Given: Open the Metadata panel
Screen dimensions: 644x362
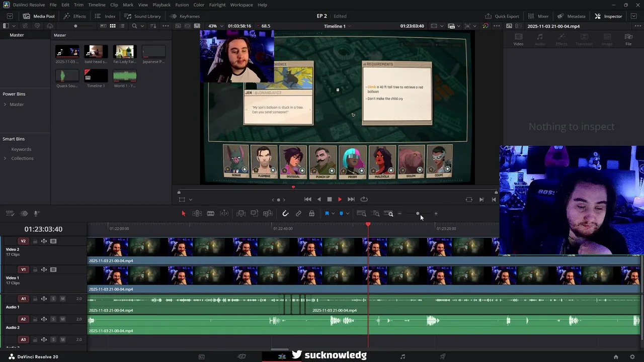Looking at the screenshot, I should click(x=571, y=16).
